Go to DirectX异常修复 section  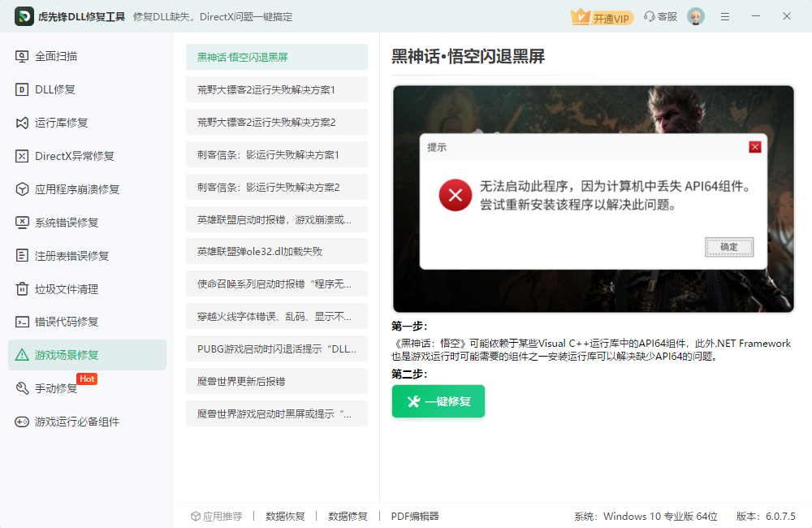pos(87,156)
